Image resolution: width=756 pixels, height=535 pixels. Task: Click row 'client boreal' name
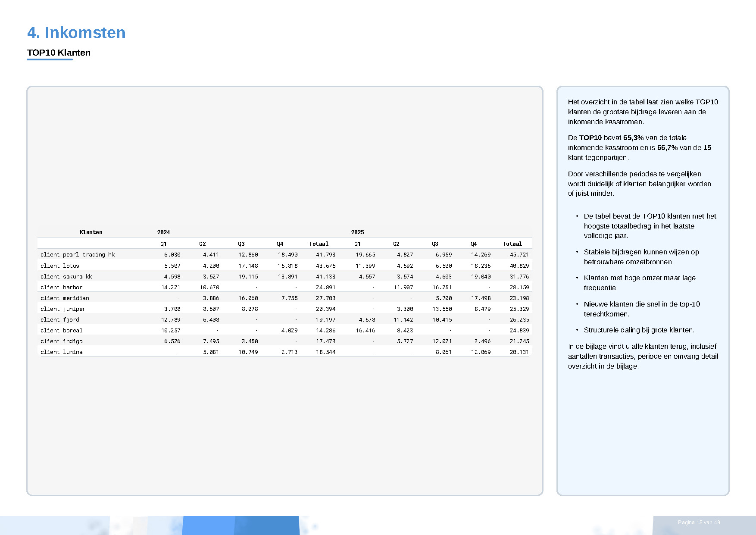coord(61,330)
